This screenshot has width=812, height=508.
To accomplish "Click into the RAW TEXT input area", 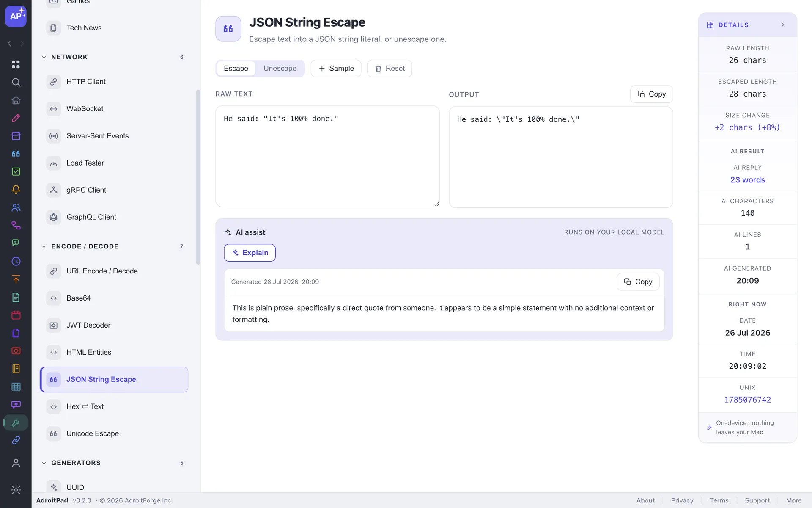I will pyautogui.click(x=327, y=156).
